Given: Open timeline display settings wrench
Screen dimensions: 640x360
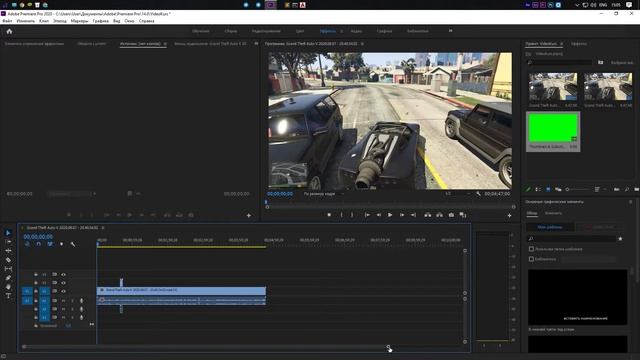Looking at the screenshot, I should [x=73, y=244].
